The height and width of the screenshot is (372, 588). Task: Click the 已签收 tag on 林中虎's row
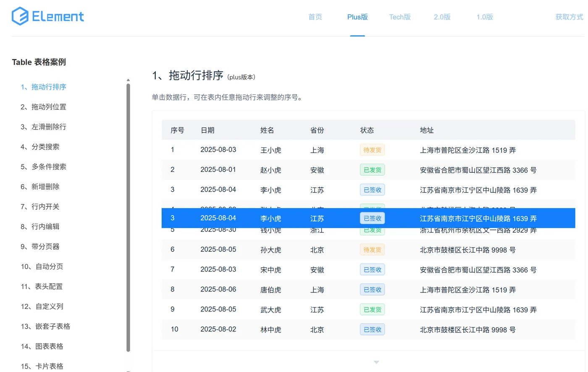point(372,329)
